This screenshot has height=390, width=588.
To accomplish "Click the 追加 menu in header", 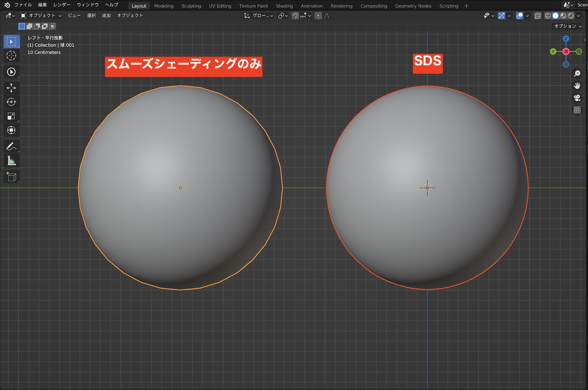I will pos(106,16).
